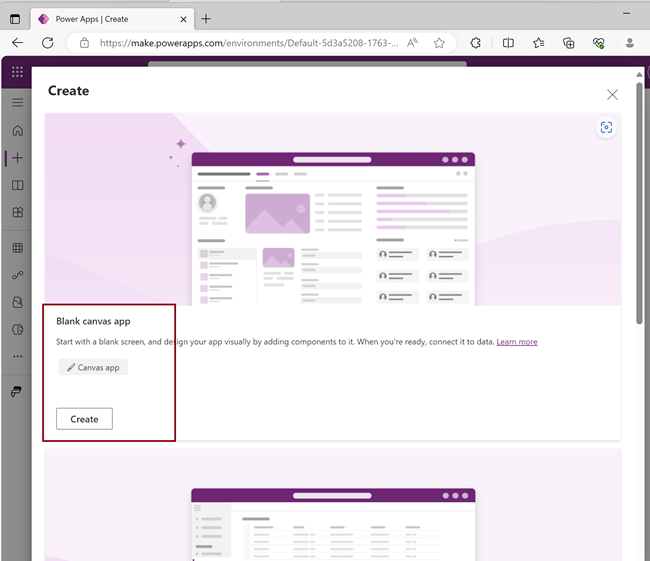This screenshot has width=650, height=561.
Task: Open Browser essentials heart icon
Action: [x=599, y=43]
